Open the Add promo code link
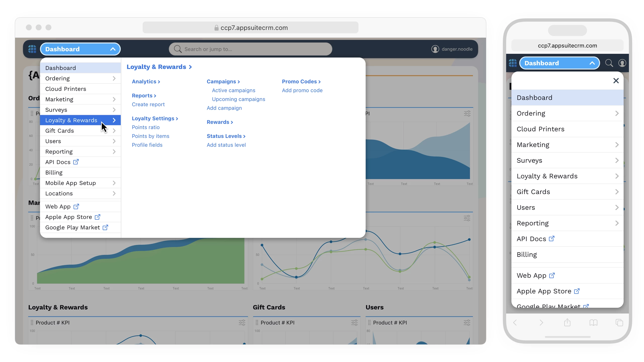 (302, 90)
